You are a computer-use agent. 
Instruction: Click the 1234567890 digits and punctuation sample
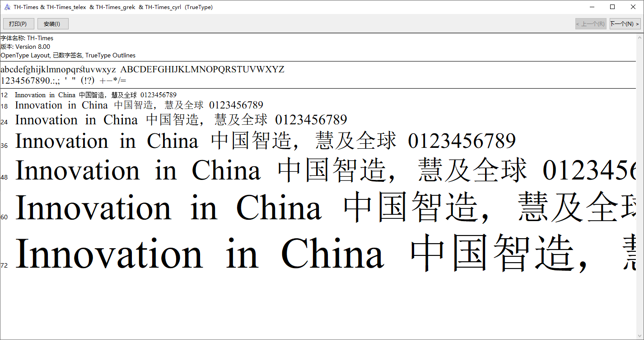tap(63, 80)
